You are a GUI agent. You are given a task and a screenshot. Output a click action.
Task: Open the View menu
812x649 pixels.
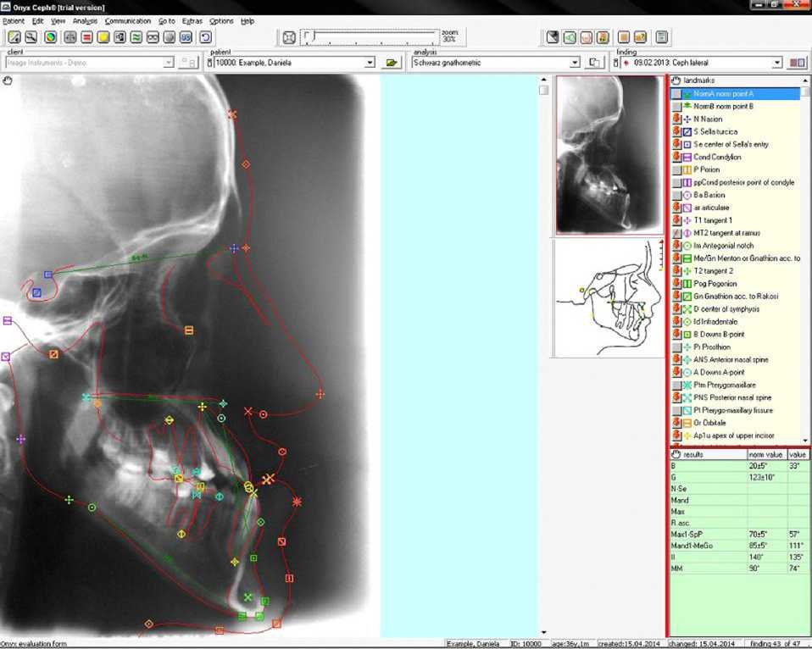58,21
